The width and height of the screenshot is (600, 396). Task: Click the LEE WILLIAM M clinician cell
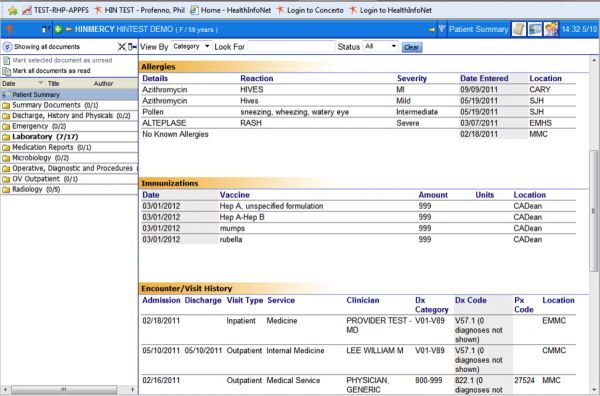pos(375,350)
